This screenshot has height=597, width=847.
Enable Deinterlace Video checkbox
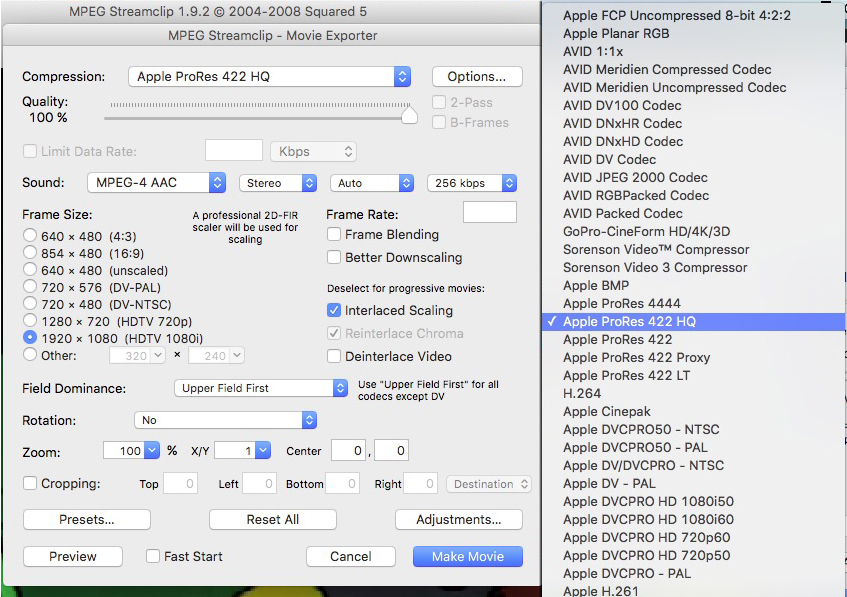pos(334,356)
